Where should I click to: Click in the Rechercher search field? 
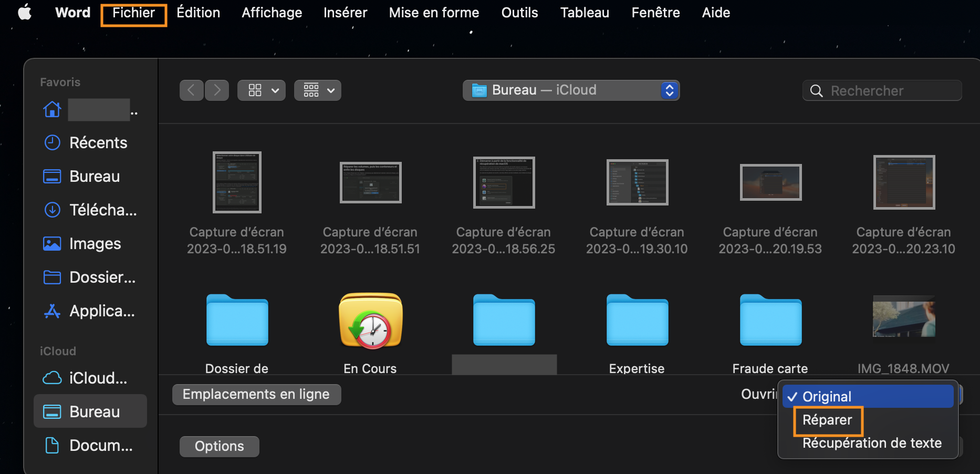(x=888, y=91)
